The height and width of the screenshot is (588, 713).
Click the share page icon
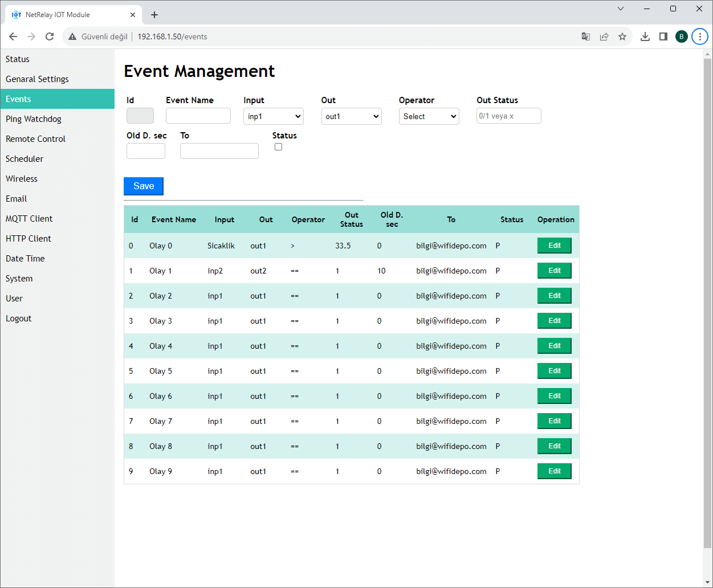604,36
